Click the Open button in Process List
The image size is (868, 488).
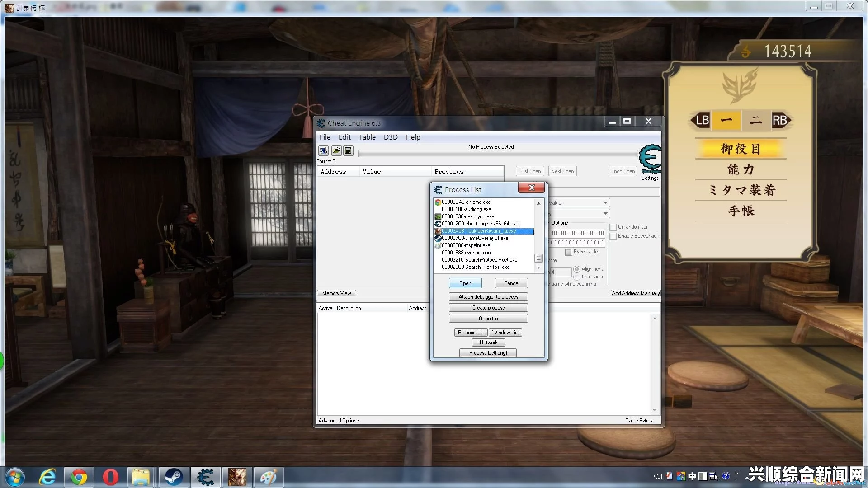pos(465,283)
